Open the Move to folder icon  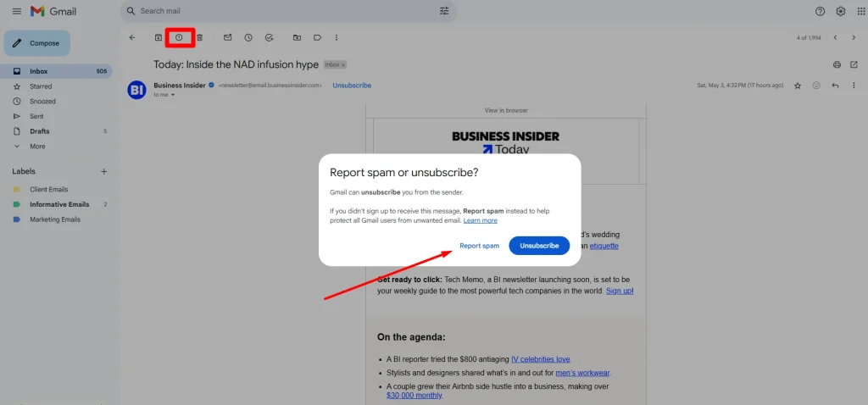tap(297, 37)
